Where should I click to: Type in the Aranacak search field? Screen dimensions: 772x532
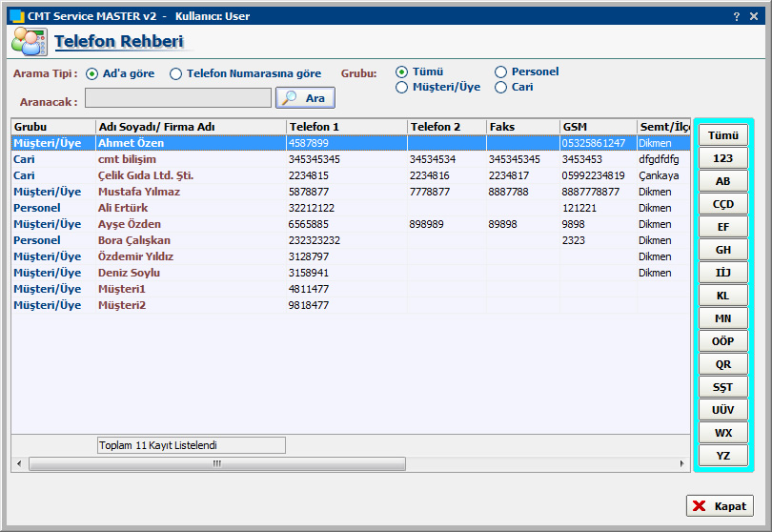pos(178,98)
